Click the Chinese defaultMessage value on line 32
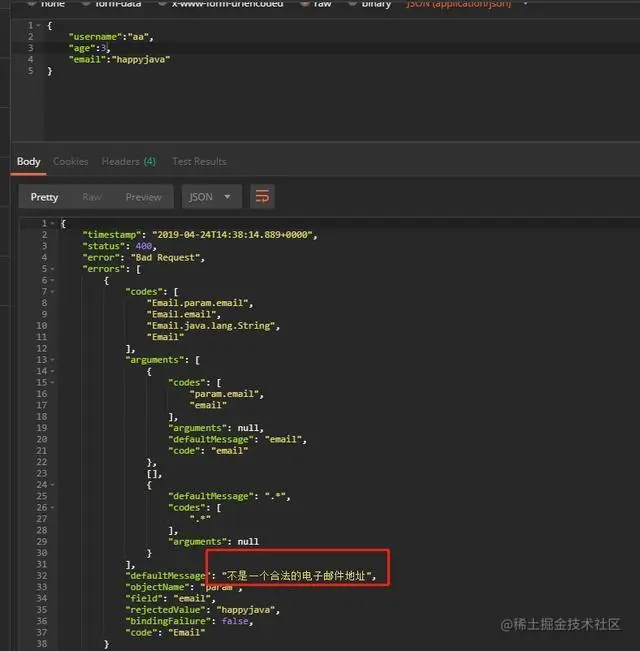The height and width of the screenshot is (651, 640). point(299,576)
